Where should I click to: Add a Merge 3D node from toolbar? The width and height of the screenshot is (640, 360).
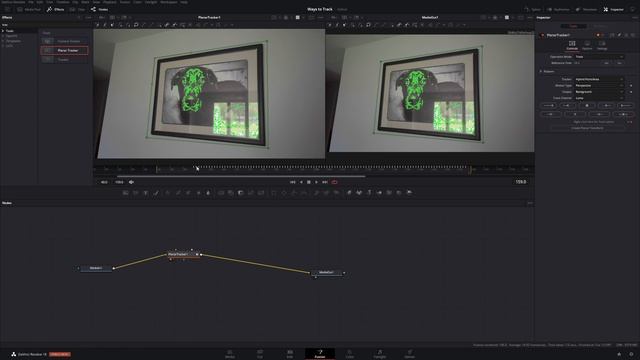379,193
